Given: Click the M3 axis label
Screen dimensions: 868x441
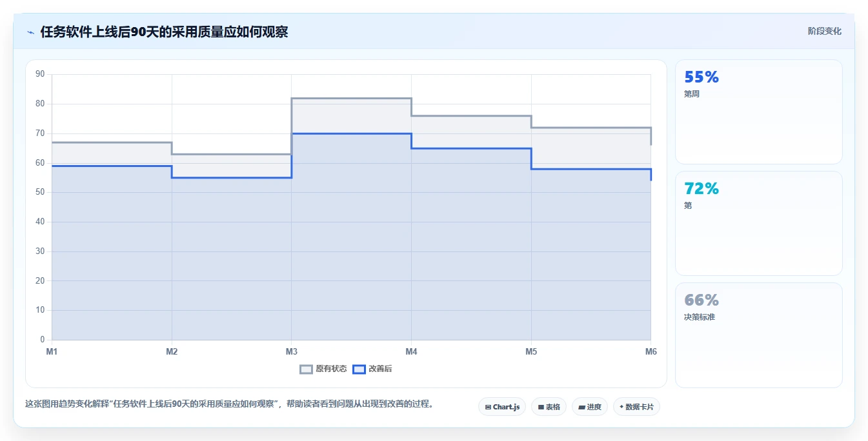Looking at the screenshot, I should 291,351.
